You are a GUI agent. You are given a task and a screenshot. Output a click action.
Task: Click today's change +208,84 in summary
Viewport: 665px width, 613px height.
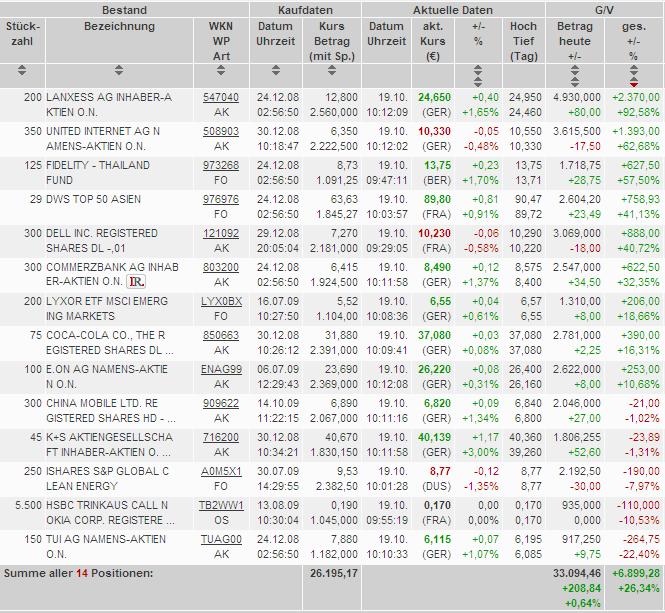(x=581, y=588)
